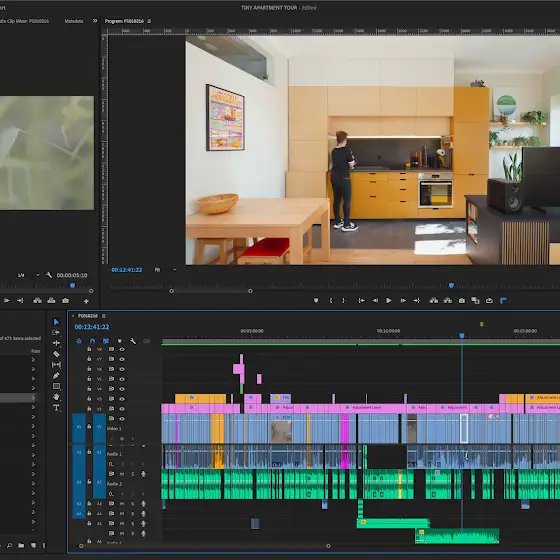Select the Pen tool

(x=56, y=375)
